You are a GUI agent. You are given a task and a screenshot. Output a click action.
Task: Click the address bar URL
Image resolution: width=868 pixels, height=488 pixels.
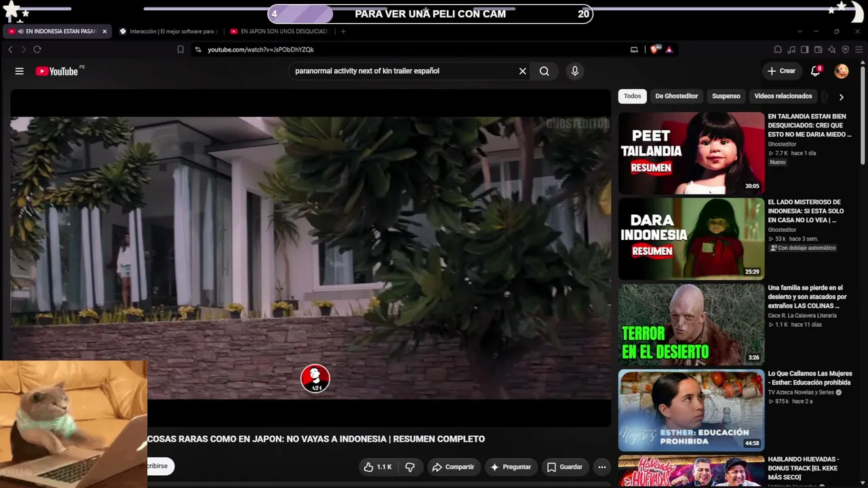(x=260, y=49)
